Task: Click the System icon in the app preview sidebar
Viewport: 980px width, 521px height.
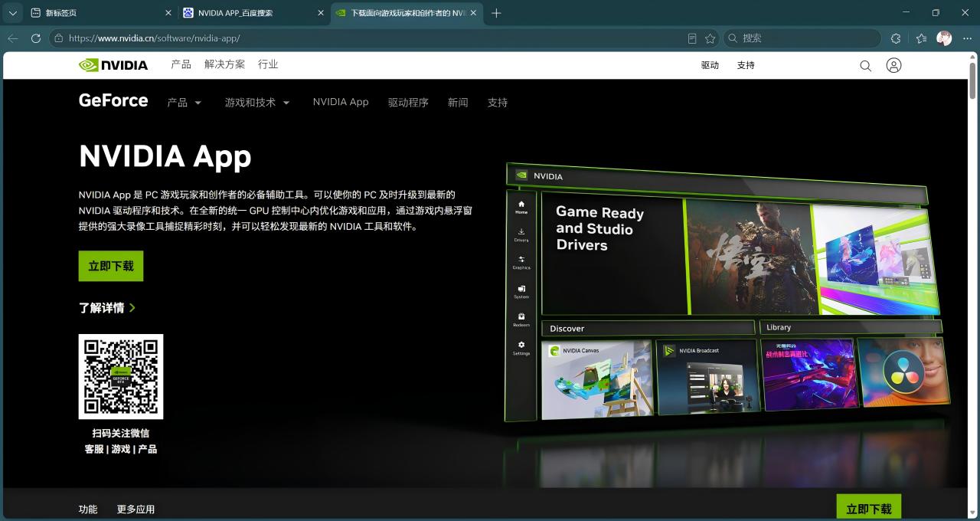Action: (x=521, y=291)
